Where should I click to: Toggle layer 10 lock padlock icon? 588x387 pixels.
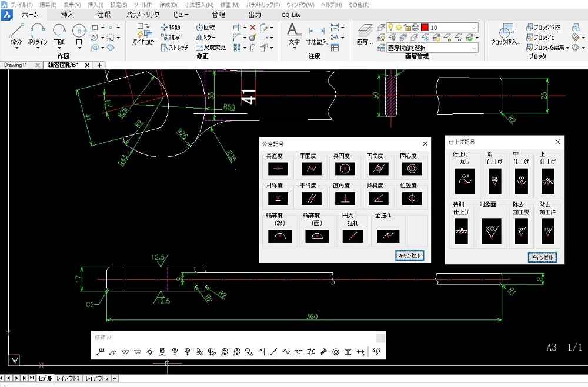coord(407,28)
